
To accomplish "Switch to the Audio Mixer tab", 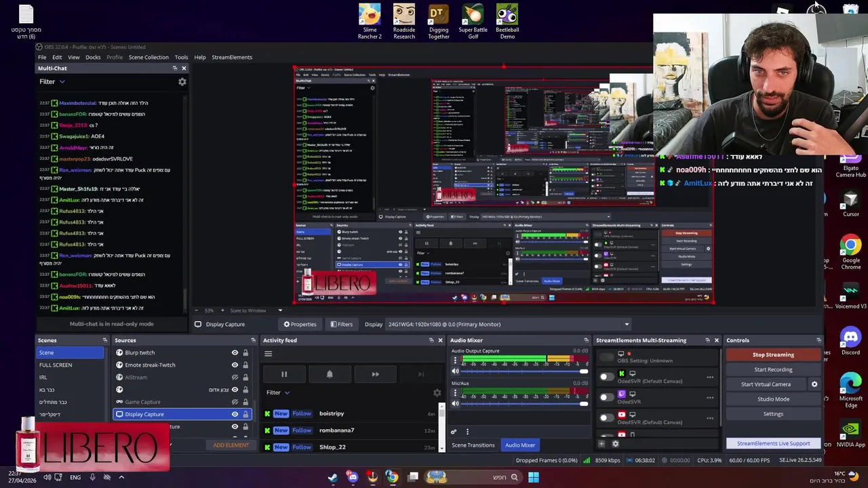I will (x=520, y=445).
